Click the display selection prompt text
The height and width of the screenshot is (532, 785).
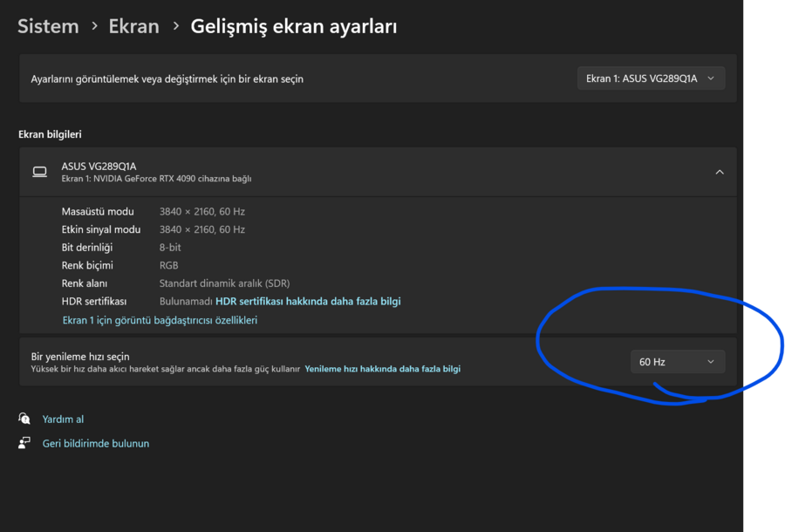click(167, 79)
